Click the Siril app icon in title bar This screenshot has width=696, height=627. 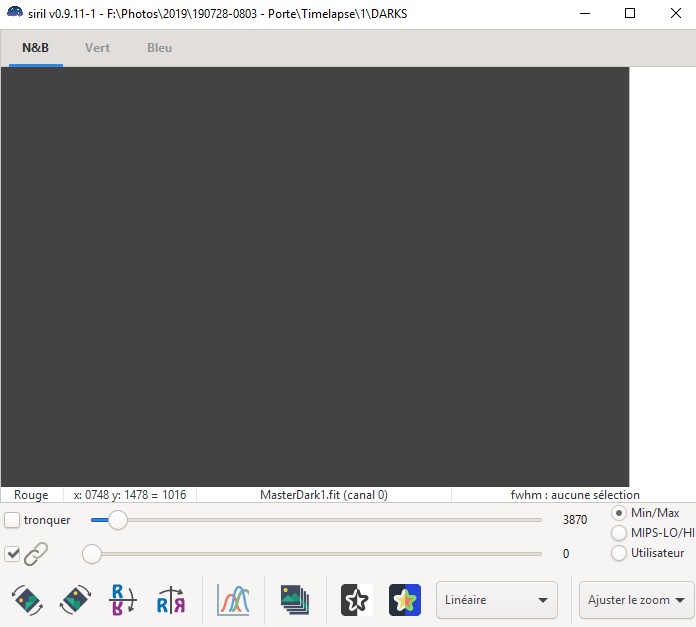(15, 12)
